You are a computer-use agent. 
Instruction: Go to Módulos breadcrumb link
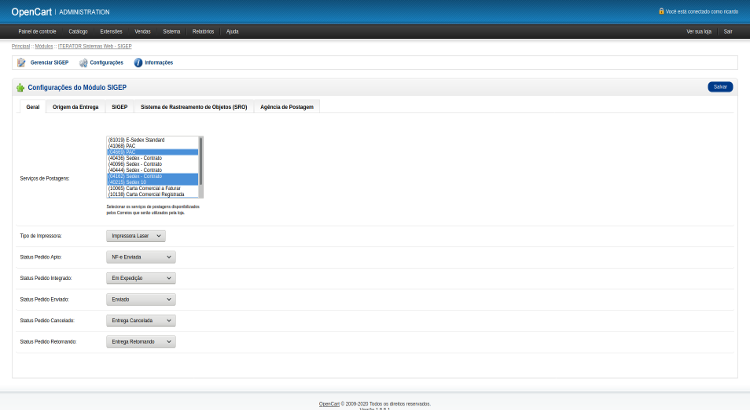tap(44, 46)
